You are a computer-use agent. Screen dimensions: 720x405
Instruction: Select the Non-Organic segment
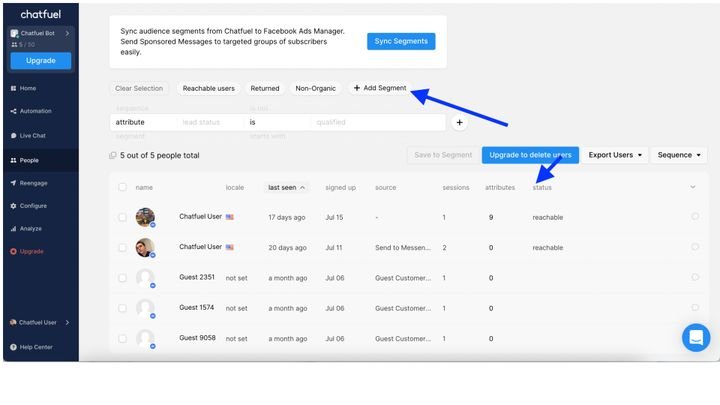(x=315, y=88)
